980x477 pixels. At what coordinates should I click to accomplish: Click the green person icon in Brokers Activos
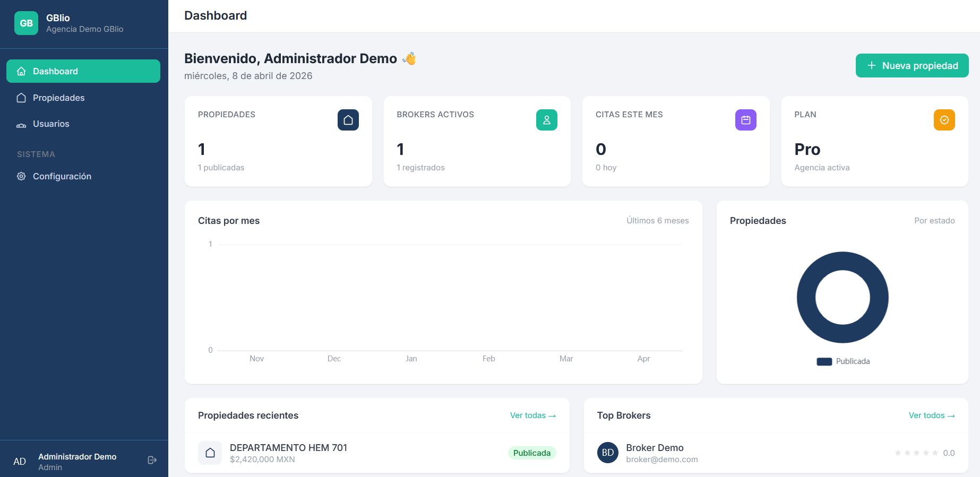pyautogui.click(x=546, y=120)
